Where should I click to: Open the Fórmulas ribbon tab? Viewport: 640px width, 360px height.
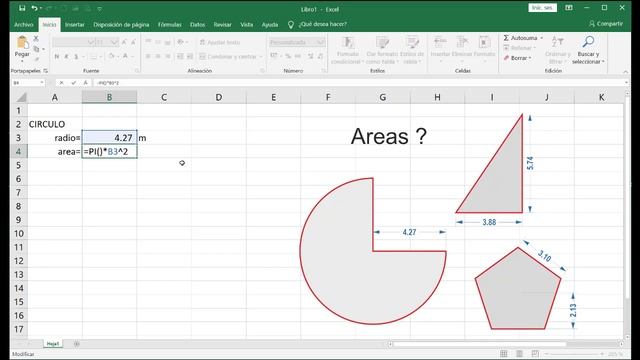pos(169,24)
